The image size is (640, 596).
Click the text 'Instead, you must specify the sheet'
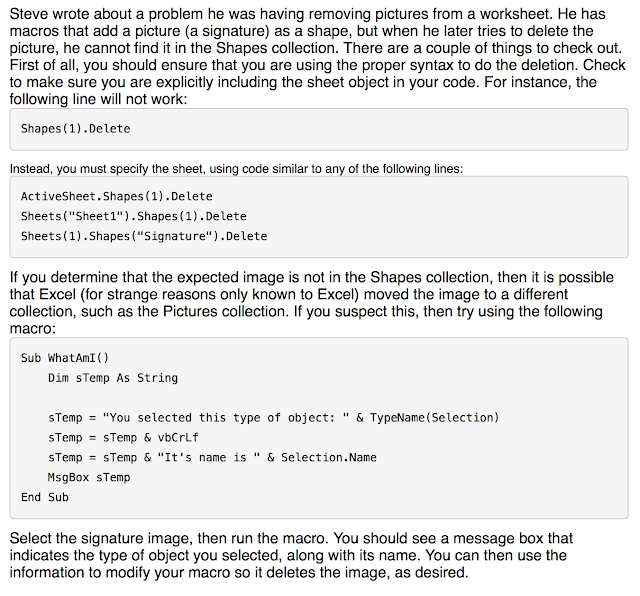pos(107,169)
